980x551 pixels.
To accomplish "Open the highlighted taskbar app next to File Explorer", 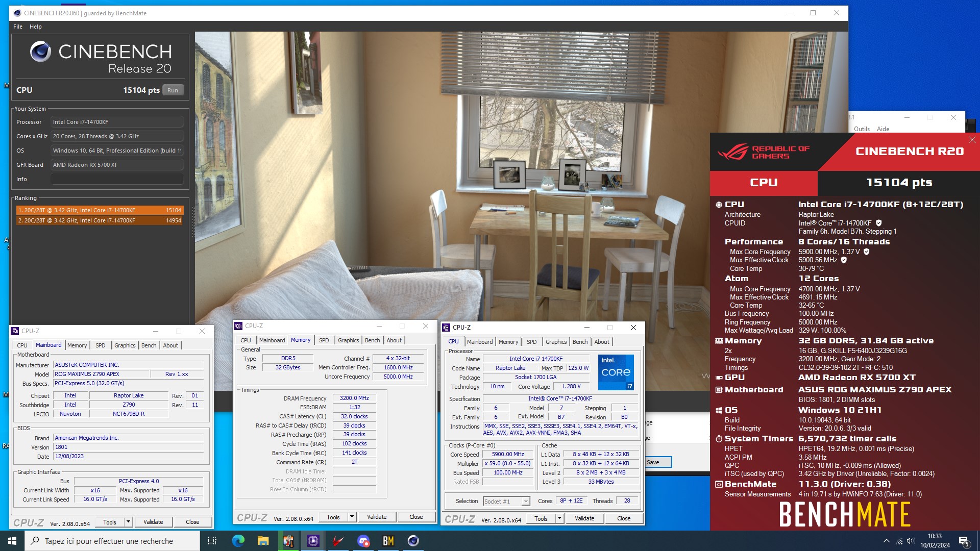I will click(288, 541).
